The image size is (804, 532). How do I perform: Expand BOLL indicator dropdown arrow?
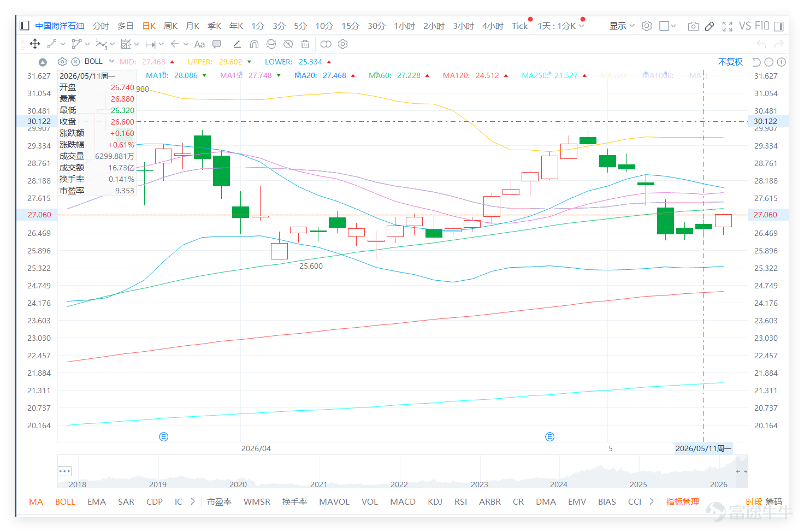click(x=111, y=61)
